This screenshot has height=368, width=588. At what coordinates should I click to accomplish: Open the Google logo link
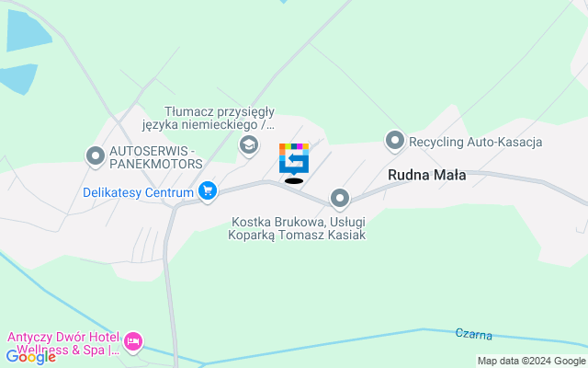pos(30,357)
